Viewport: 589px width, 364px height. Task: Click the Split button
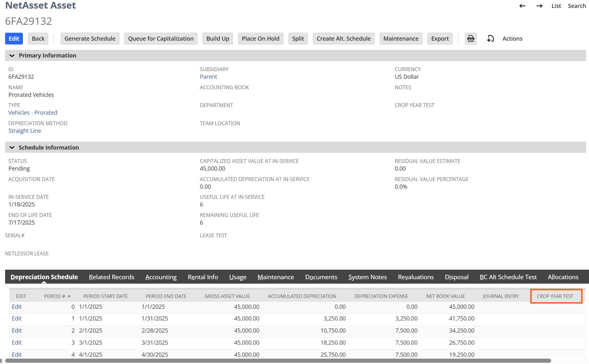298,39
